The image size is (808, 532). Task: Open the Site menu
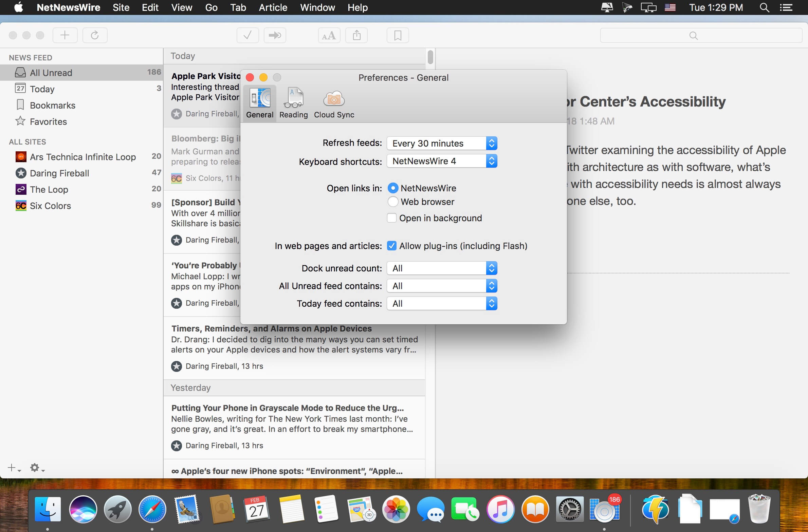[x=121, y=7]
